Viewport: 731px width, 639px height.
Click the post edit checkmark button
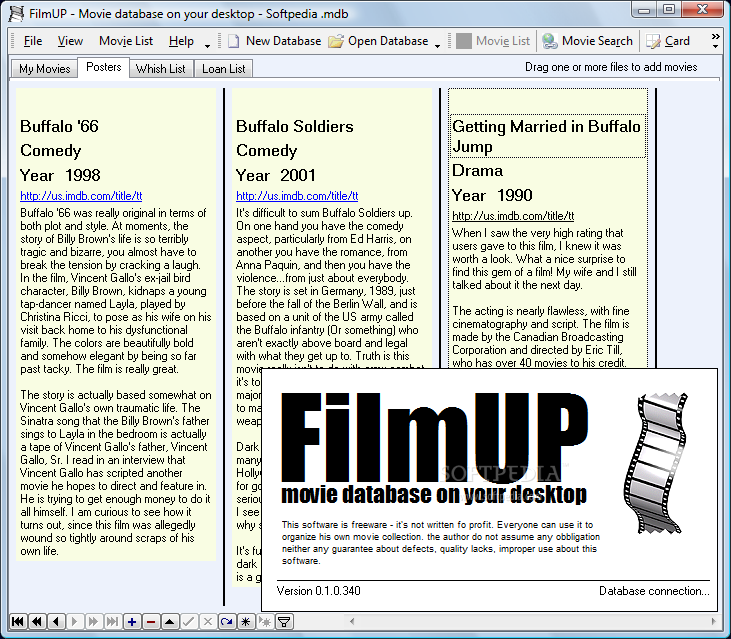tap(189, 621)
